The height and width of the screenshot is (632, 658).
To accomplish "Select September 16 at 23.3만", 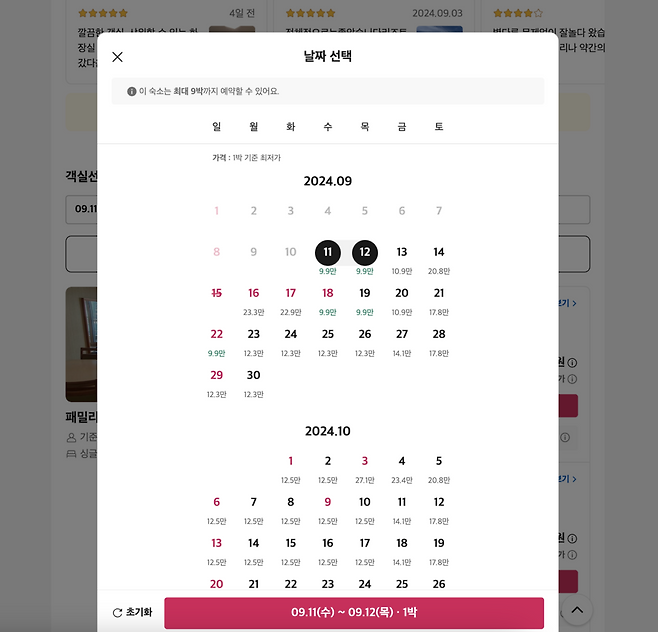I will [253, 300].
